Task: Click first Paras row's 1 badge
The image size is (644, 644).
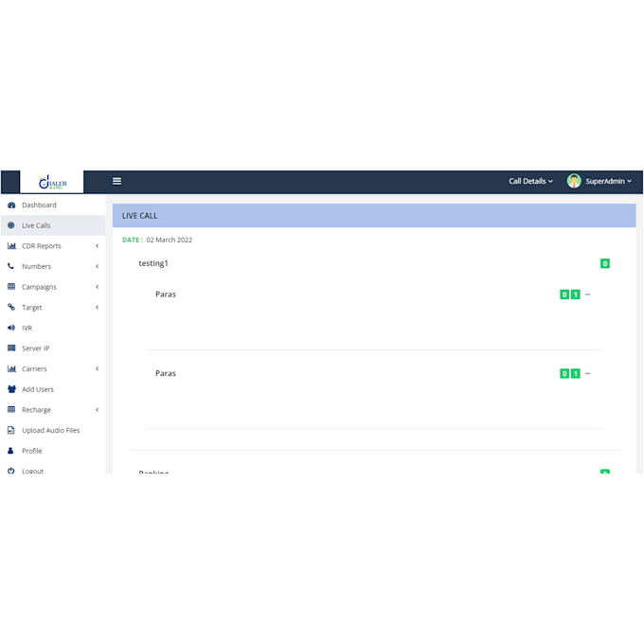Action: click(576, 295)
